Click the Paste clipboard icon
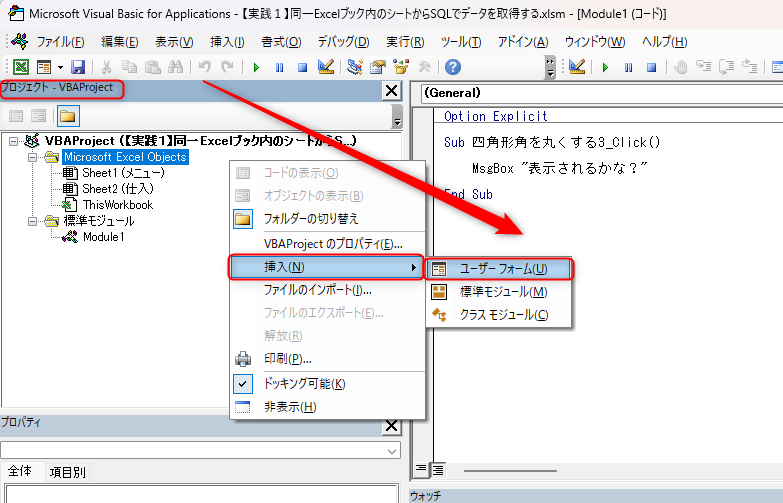Image resolution: width=783 pixels, height=503 pixels. pyautogui.click(x=152, y=66)
